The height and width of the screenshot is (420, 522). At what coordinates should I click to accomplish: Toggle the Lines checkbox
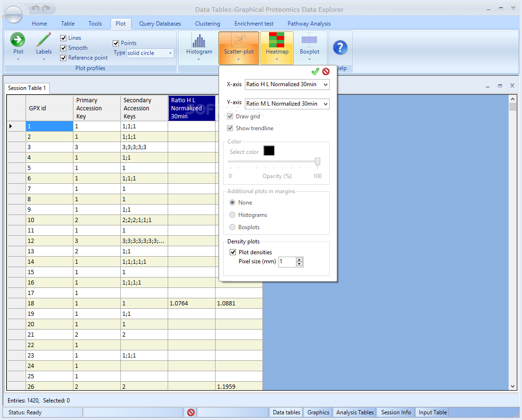[63, 38]
